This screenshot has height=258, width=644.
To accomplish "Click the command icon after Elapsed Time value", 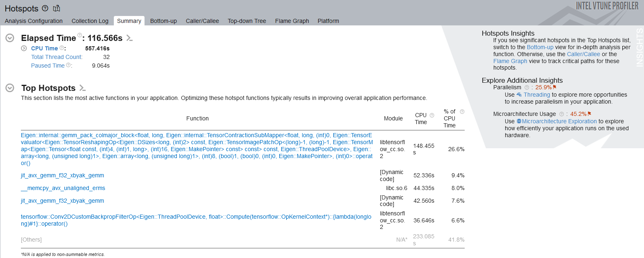I will [x=129, y=38].
